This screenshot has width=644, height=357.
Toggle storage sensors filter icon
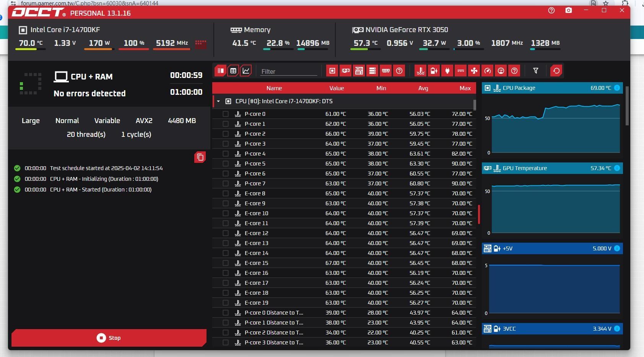[x=372, y=71]
